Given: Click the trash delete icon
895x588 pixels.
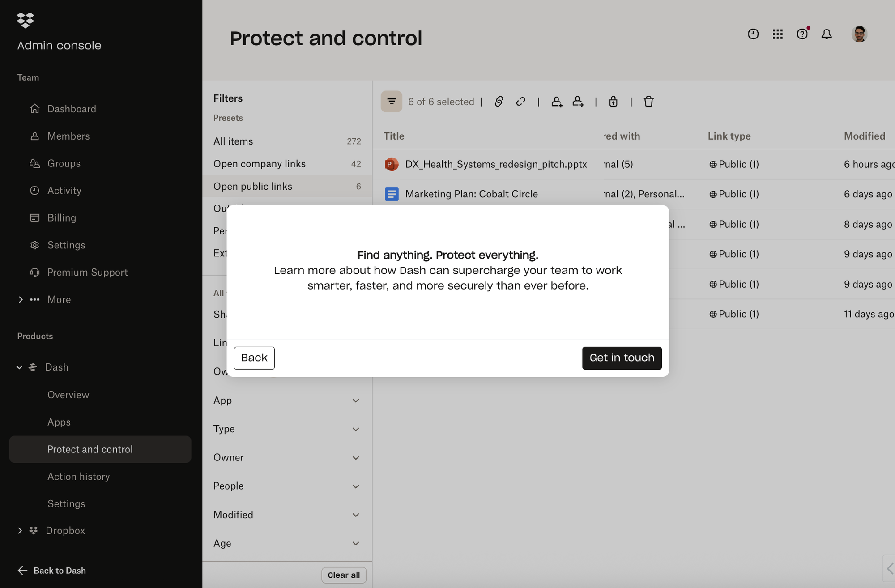Looking at the screenshot, I should (648, 102).
